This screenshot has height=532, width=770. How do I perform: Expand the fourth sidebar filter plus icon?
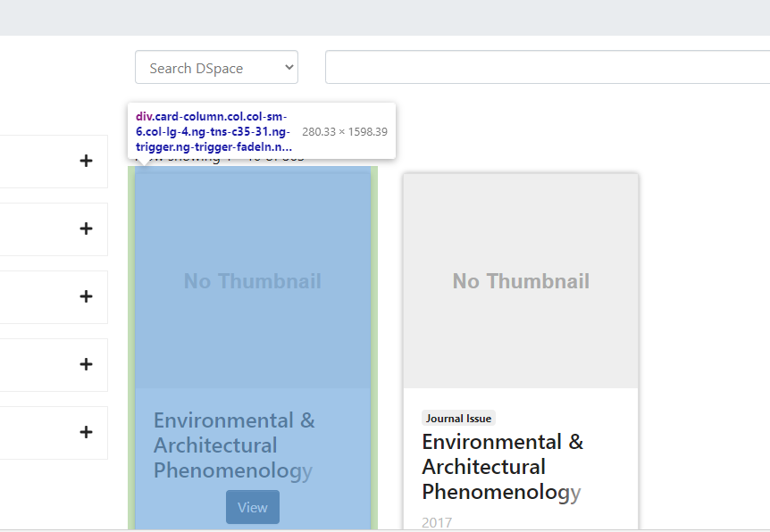click(86, 364)
